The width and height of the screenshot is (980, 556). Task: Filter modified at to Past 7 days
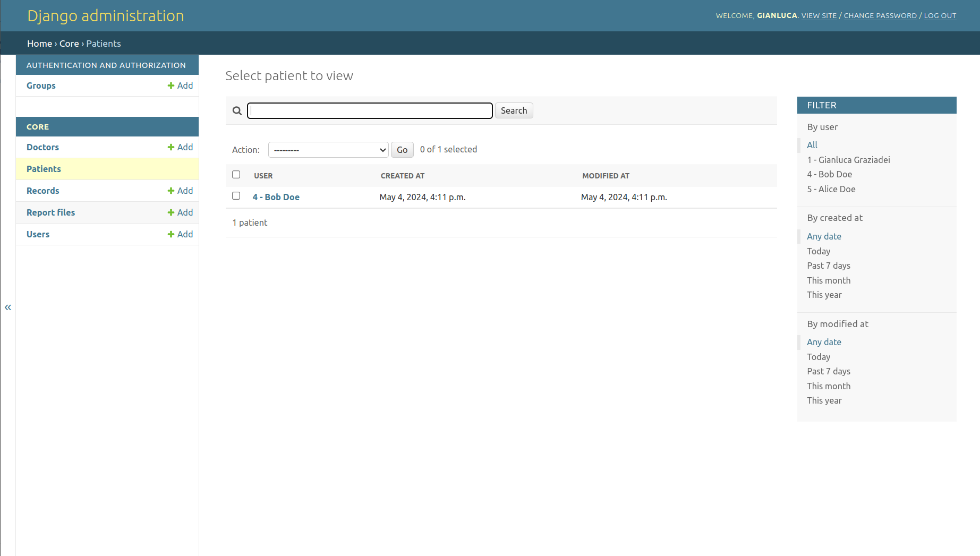pyautogui.click(x=829, y=371)
